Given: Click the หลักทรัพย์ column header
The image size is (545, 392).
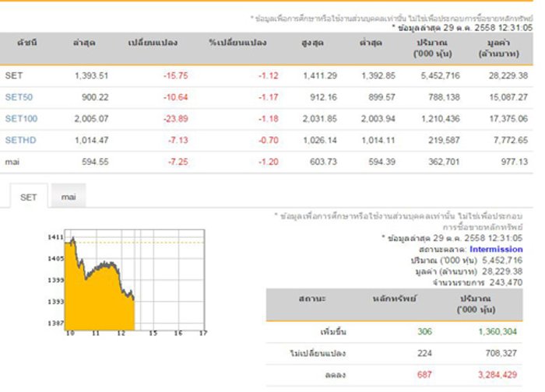Looking at the screenshot, I should point(395,299).
